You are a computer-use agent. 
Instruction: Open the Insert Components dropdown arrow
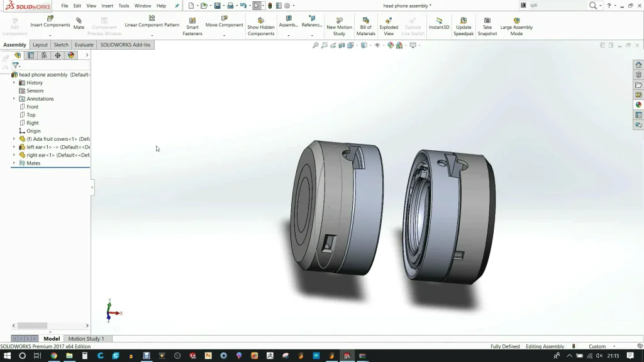[50, 36]
